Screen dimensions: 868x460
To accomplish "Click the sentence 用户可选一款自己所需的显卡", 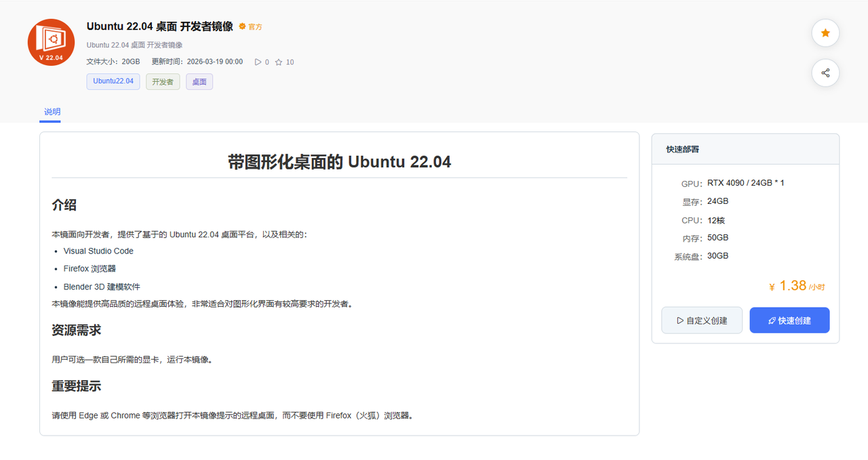I will (132, 360).
